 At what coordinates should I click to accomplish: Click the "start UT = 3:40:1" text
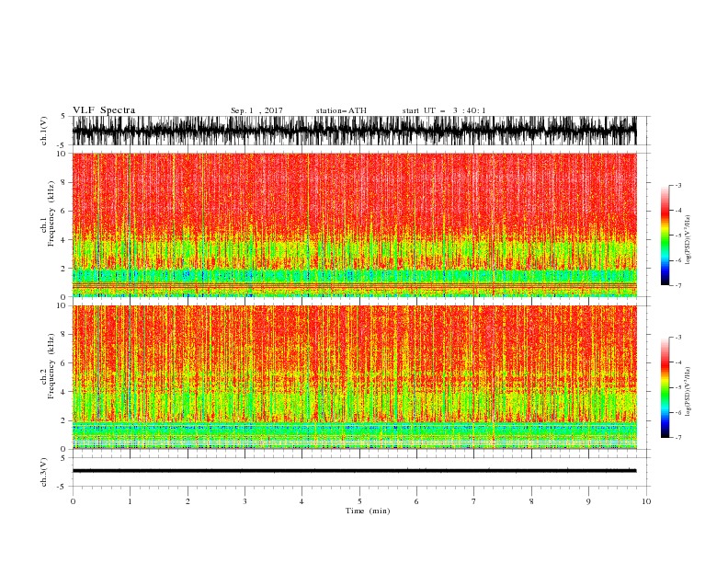tap(444, 110)
